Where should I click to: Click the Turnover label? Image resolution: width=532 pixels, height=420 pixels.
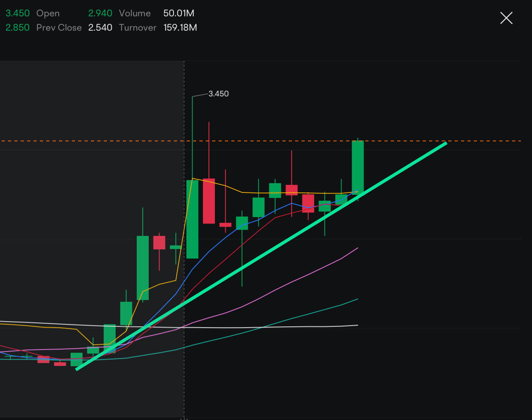click(x=138, y=27)
